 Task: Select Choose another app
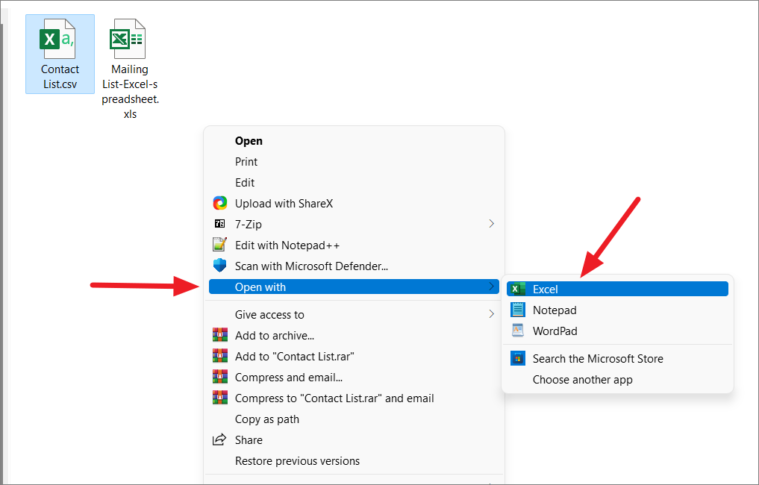coord(617,379)
